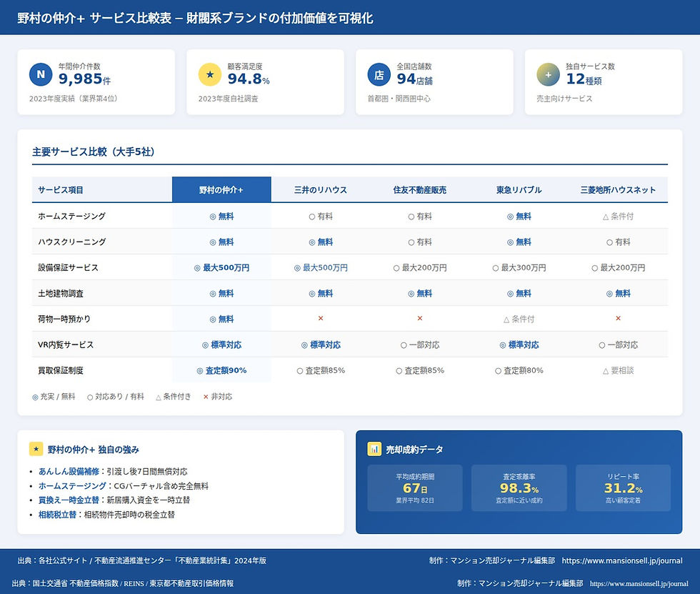
Task: Click the 買取保証制度 row label
Action: (x=61, y=370)
